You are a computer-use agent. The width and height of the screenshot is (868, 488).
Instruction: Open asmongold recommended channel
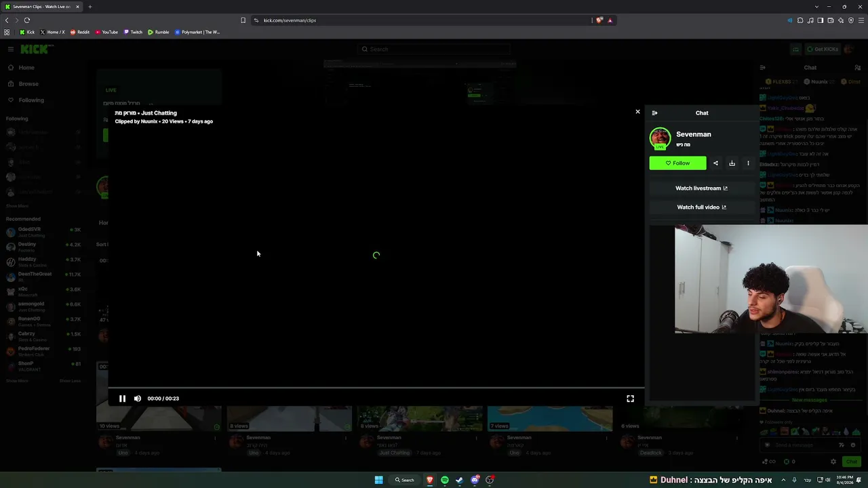coord(42,306)
